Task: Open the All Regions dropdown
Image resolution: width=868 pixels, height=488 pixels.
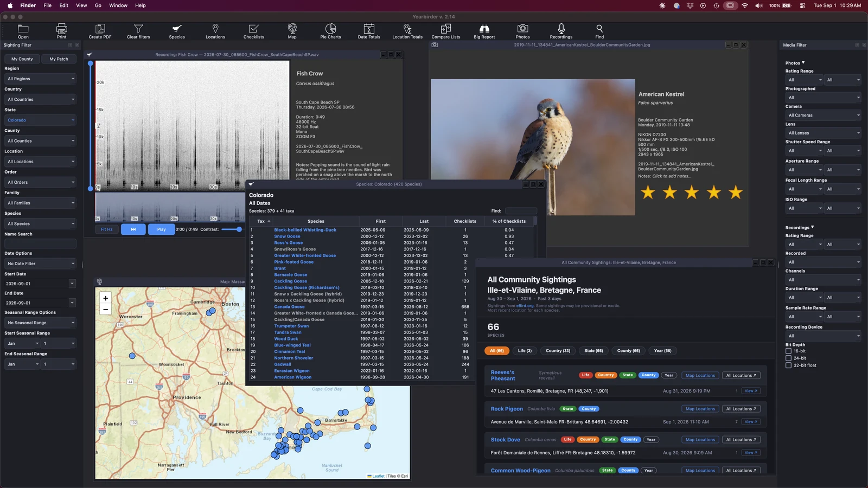Action: (x=41, y=79)
